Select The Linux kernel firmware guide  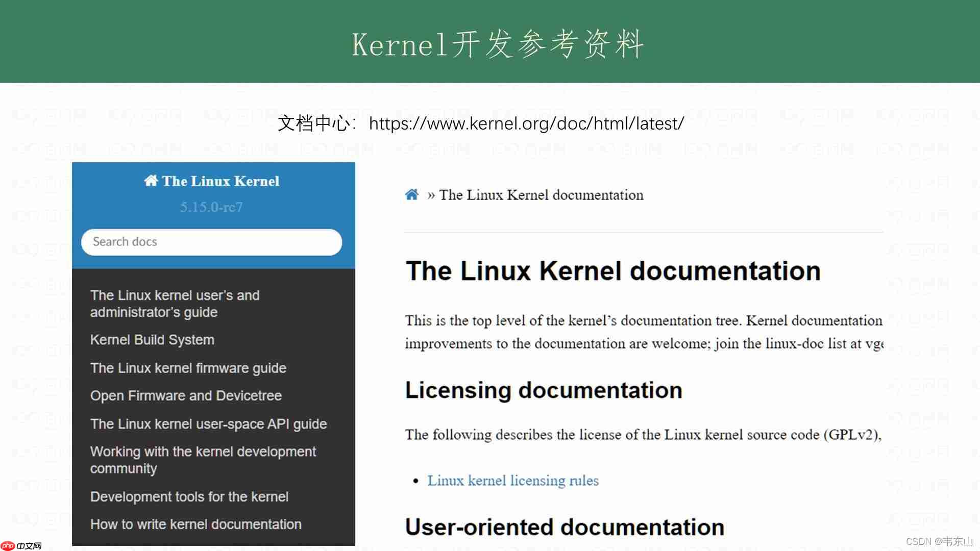click(188, 368)
